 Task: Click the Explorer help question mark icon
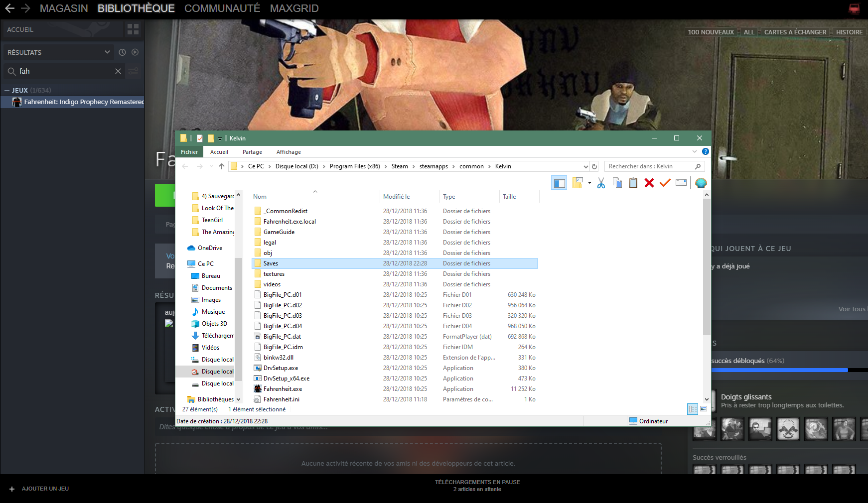[705, 151]
